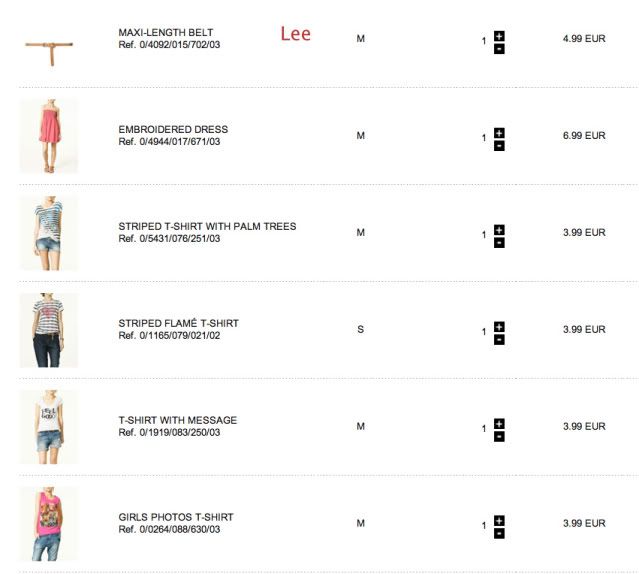Open Striped T-Shirt with Palm Trees photo
The width and height of the screenshot is (639, 574).
click(48, 233)
